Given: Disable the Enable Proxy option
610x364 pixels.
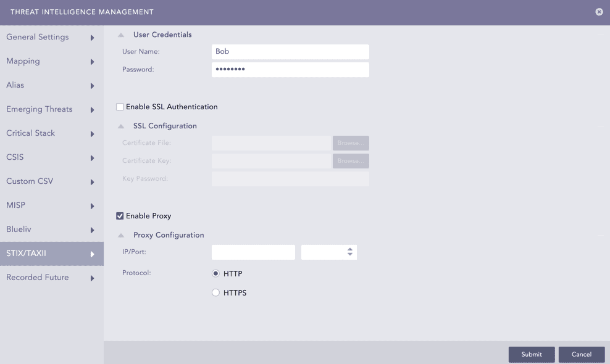Looking at the screenshot, I should (x=120, y=216).
